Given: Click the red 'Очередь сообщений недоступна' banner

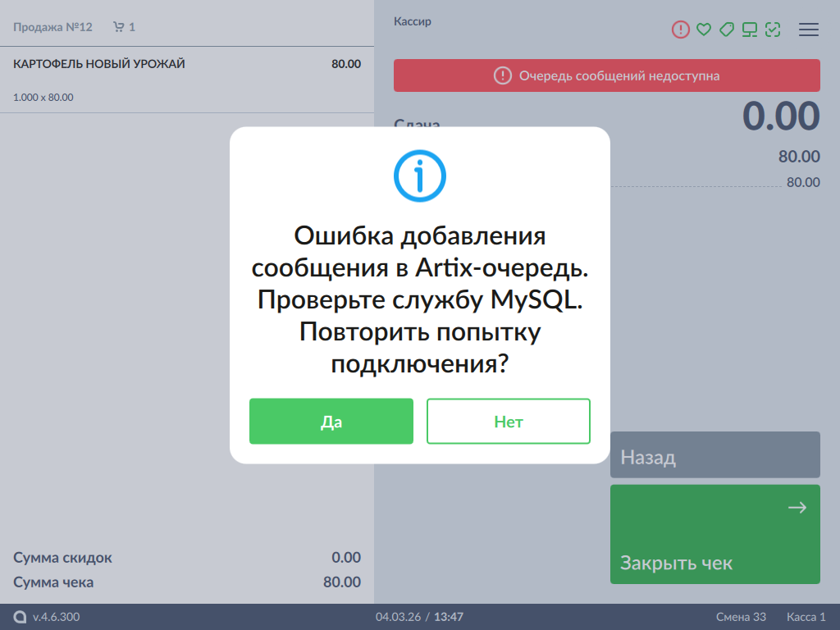Looking at the screenshot, I should [x=606, y=75].
